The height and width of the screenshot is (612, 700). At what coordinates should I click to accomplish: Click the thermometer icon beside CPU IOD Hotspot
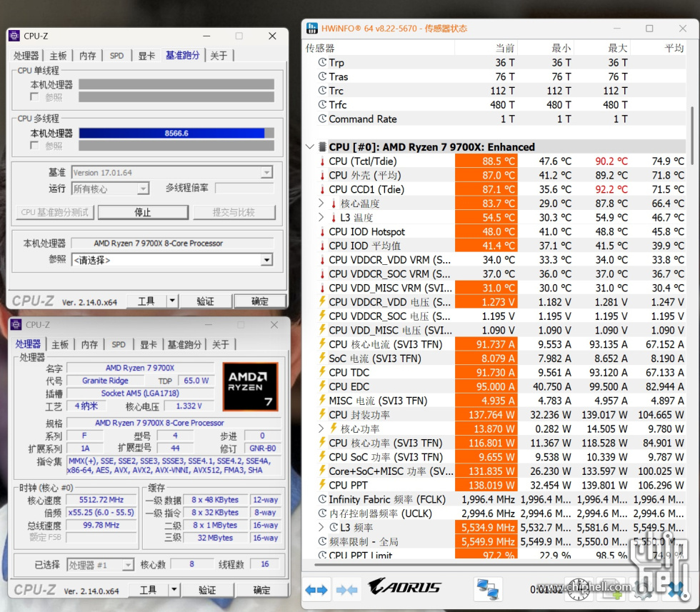pyautogui.click(x=322, y=231)
